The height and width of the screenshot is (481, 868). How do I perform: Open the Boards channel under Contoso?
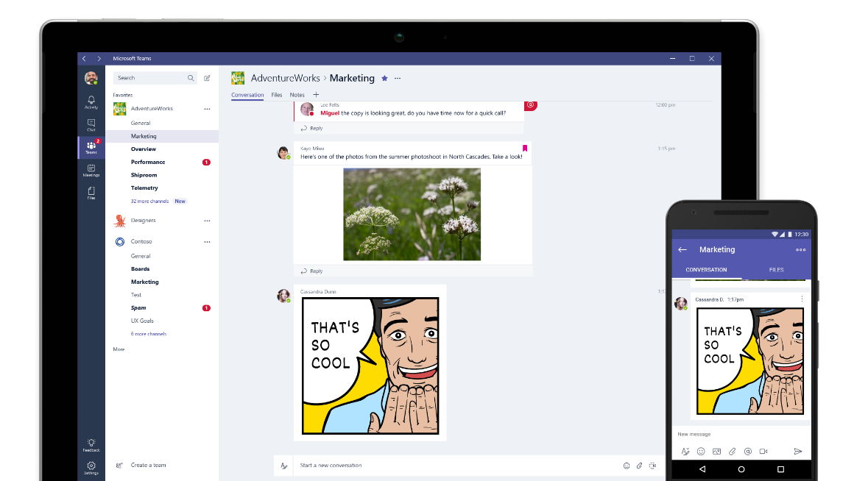pos(140,269)
